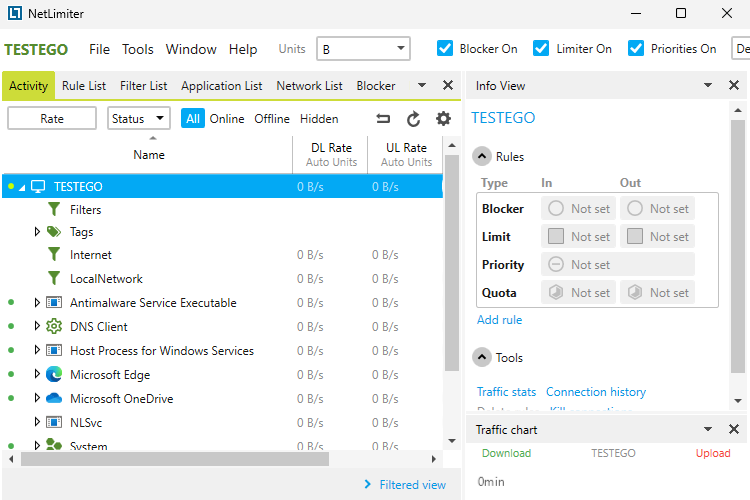Open the tab overflow dropdown arrow
The image size is (750, 500).
421,85
